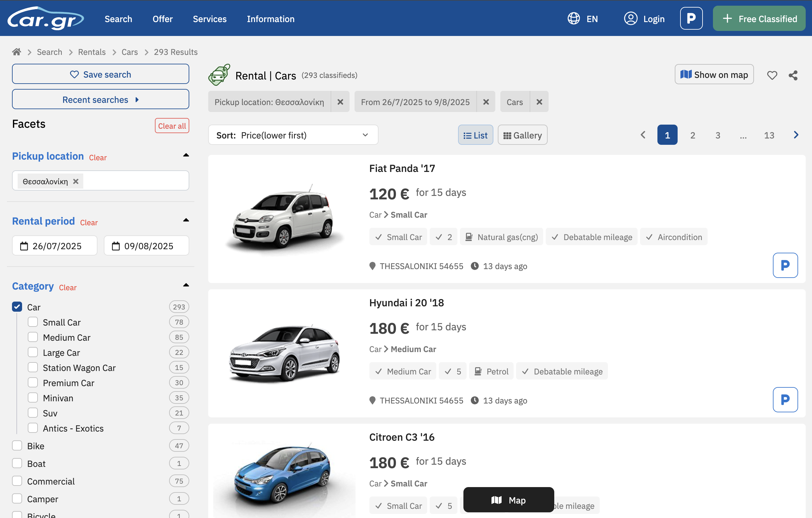Viewport: 812px width, 518px height.
Task: Go to next results page arrow
Action: click(796, 135)
